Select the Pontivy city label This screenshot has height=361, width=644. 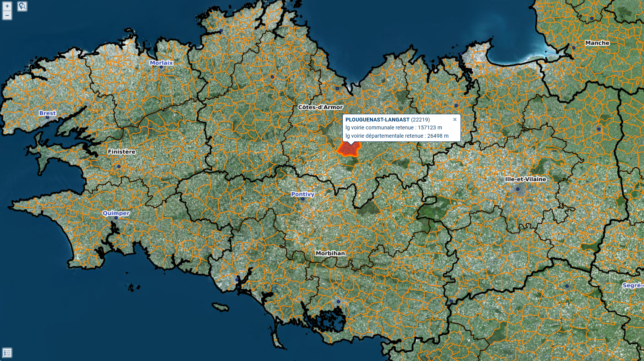(x=302, y=194)
